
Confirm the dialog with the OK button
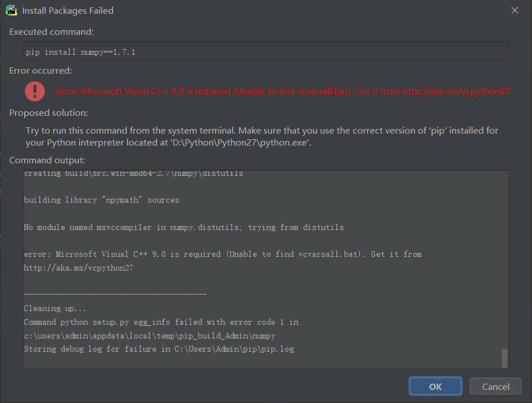[x=435, y=386]
